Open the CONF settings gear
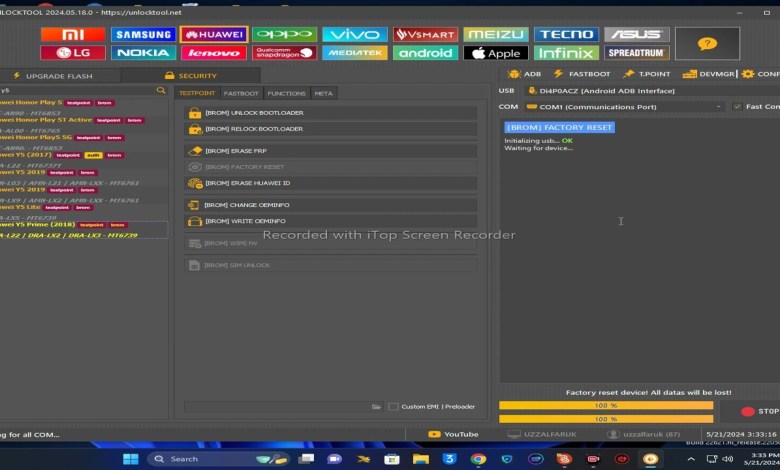Viewport: 780px width, 470px height. coord(761,74)
